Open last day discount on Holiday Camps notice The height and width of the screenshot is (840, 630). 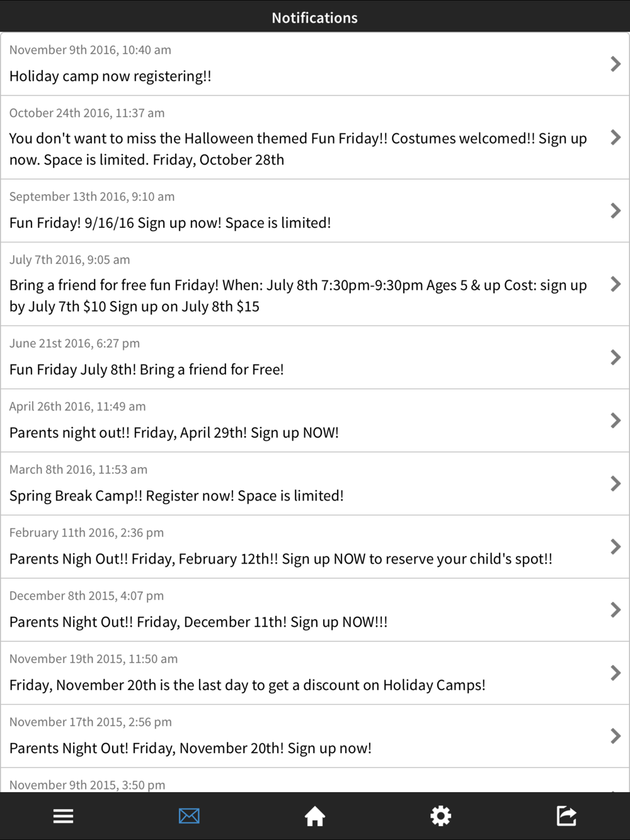click(315, 673)
